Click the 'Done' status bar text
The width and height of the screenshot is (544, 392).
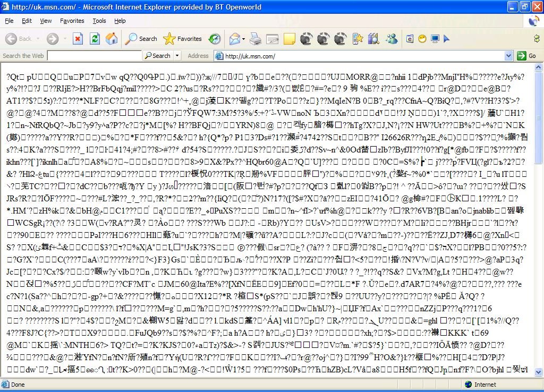coord(18,385)
